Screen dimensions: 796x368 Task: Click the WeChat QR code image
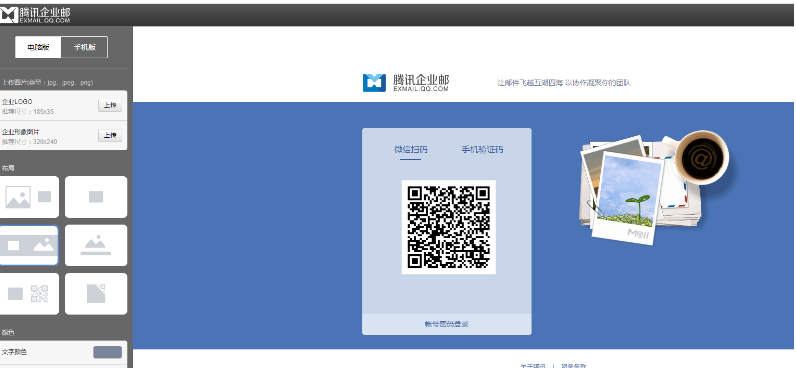click(449, 227)
